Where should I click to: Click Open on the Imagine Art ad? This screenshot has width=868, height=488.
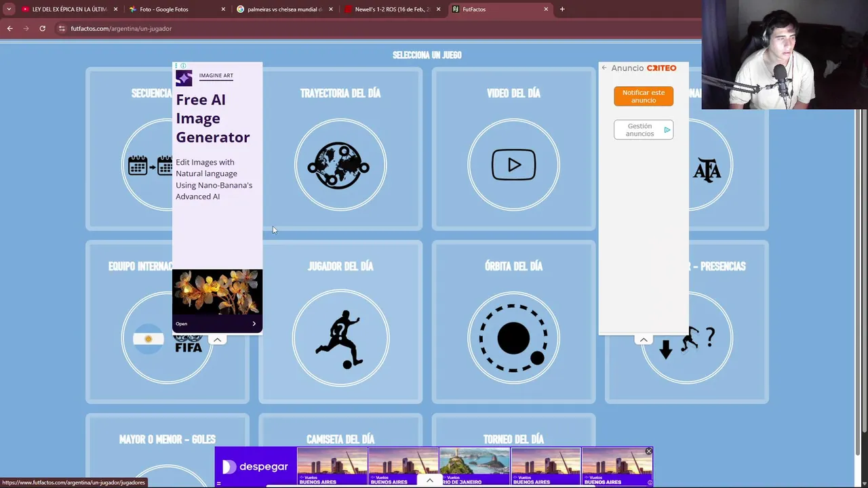point(181,324)
